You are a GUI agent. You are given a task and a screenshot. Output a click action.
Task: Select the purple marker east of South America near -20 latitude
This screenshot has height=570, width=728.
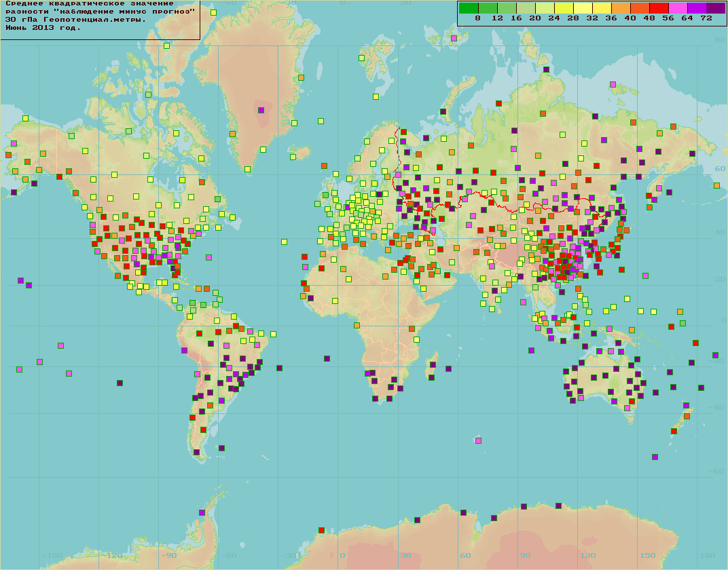[x=280, y=368]
